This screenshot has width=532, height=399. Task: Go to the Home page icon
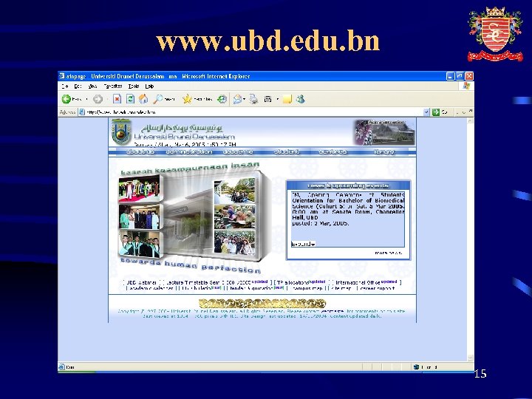143,99
